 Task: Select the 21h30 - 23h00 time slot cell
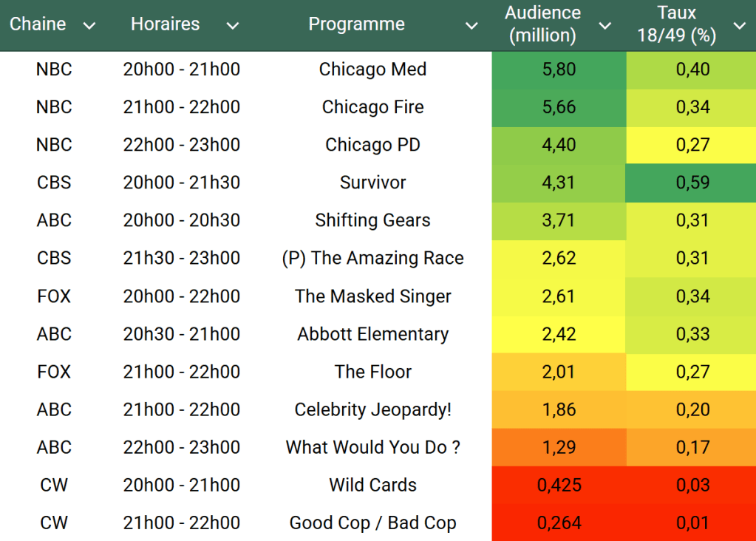[181, 258]
